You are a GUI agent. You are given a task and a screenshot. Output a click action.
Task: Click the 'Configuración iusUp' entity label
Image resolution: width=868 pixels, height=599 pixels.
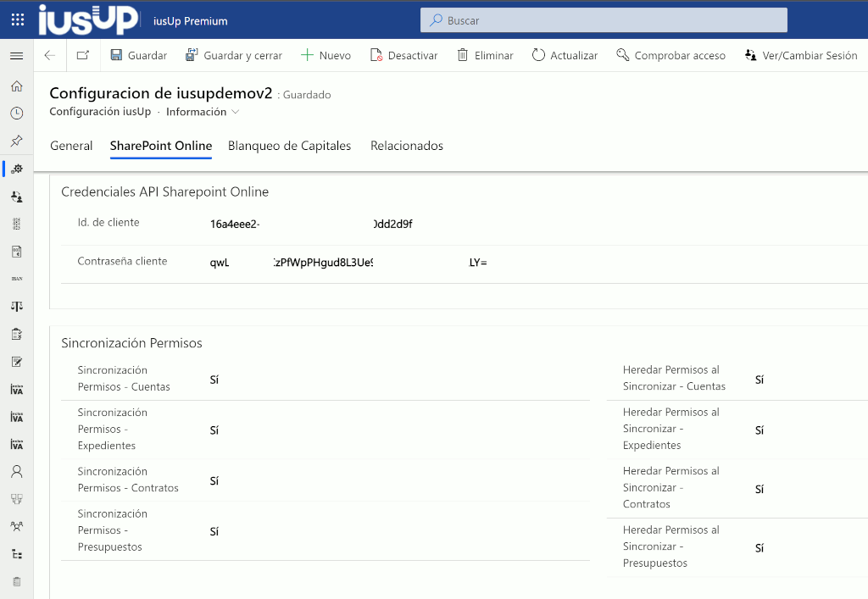coord(100,112)
